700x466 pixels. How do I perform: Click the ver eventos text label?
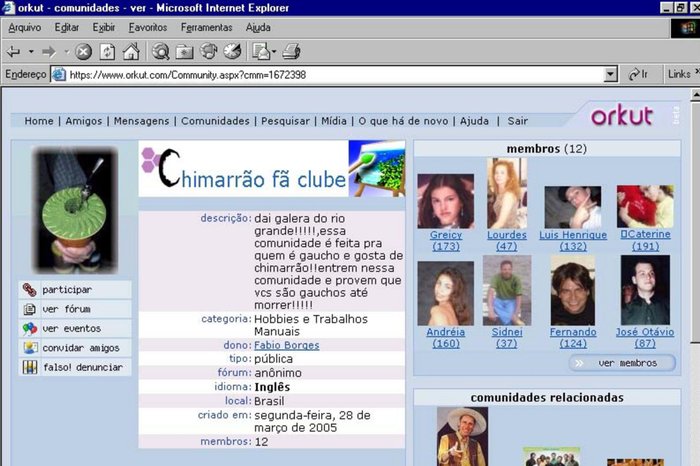pos(72,329)
